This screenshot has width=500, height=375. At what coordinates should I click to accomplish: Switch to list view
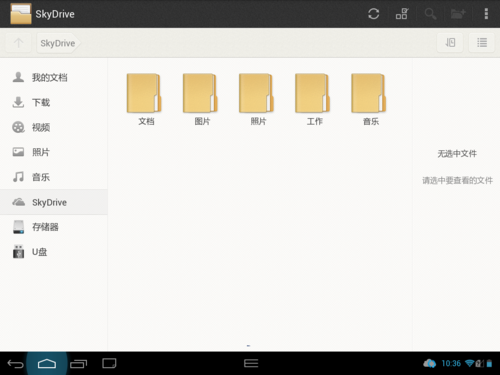tap(482, 43)
